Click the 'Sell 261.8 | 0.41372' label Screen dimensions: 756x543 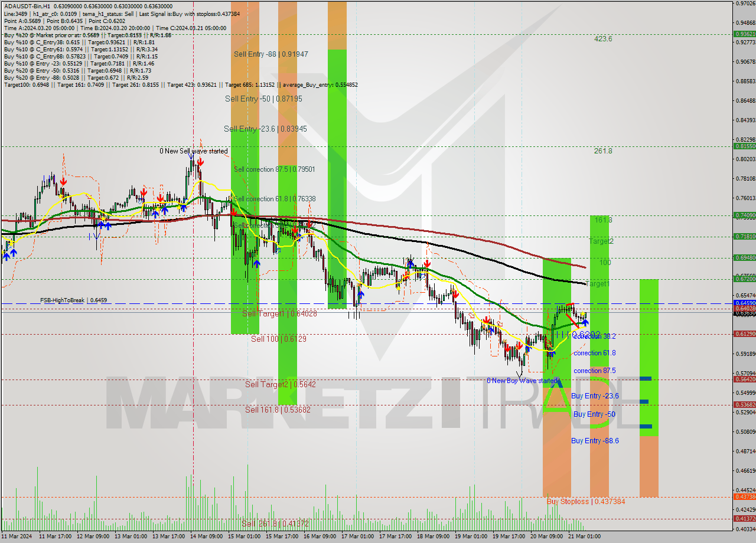275,524
